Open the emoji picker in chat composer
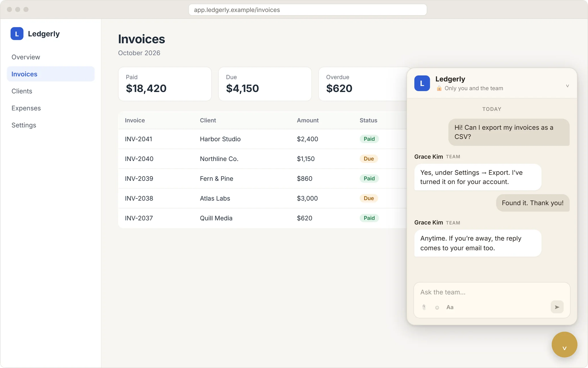The image size is (588, 368). [x=437, y=307]
